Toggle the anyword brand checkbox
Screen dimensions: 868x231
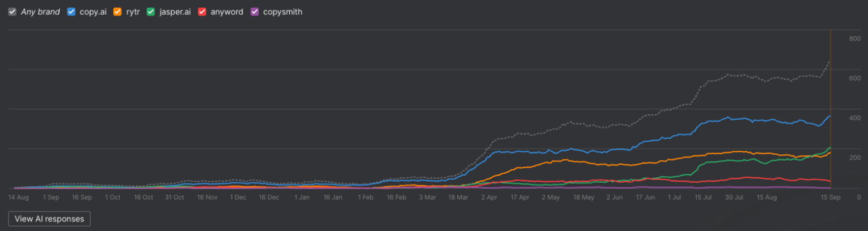pyautogui.click(x=203, y=11)
